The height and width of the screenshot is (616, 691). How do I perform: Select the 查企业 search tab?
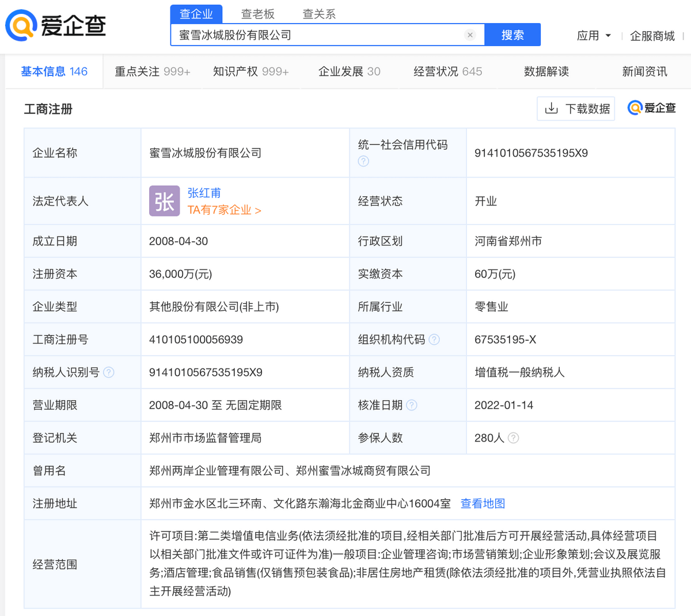pyautogui.click(x=196, y=14)
